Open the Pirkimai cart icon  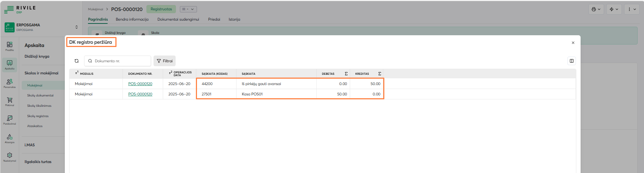10,101
